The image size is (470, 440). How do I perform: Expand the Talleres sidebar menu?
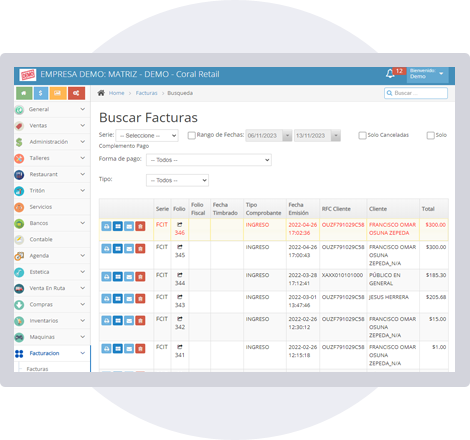52,158
